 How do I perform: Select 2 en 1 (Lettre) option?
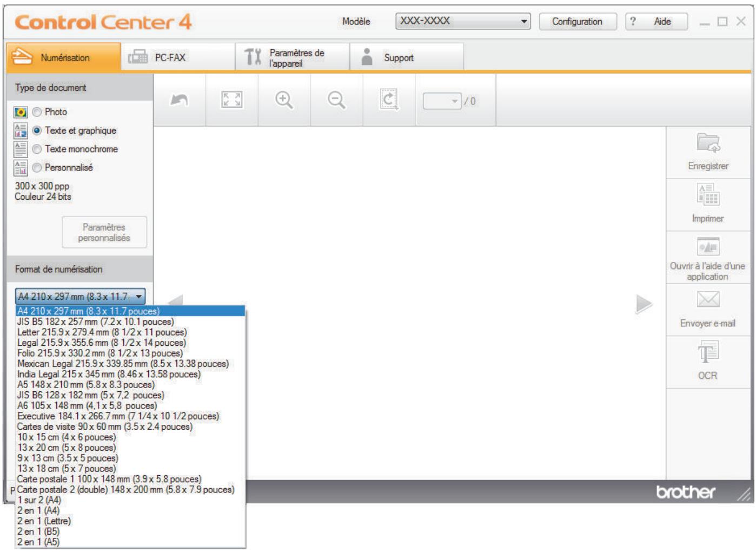130,521
